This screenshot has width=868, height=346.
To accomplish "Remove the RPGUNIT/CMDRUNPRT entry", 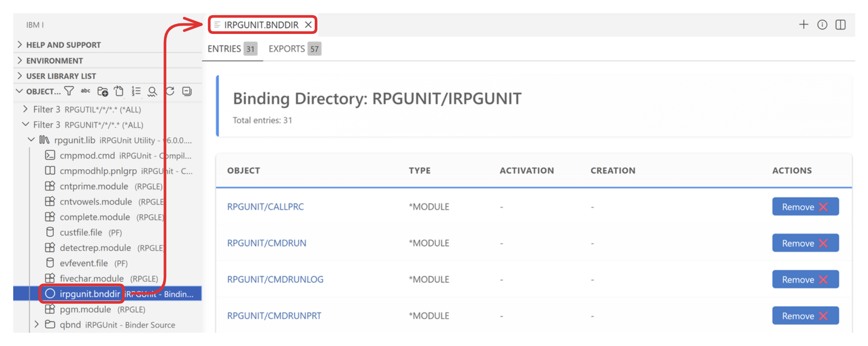I will click(x=805, y=316).
